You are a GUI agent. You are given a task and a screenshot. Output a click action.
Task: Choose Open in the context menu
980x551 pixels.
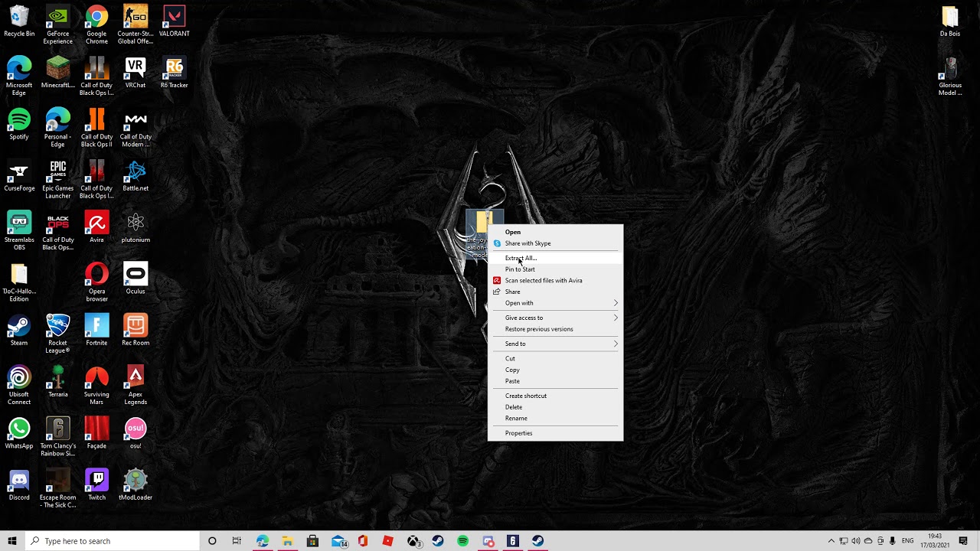[x=555, y=232]
